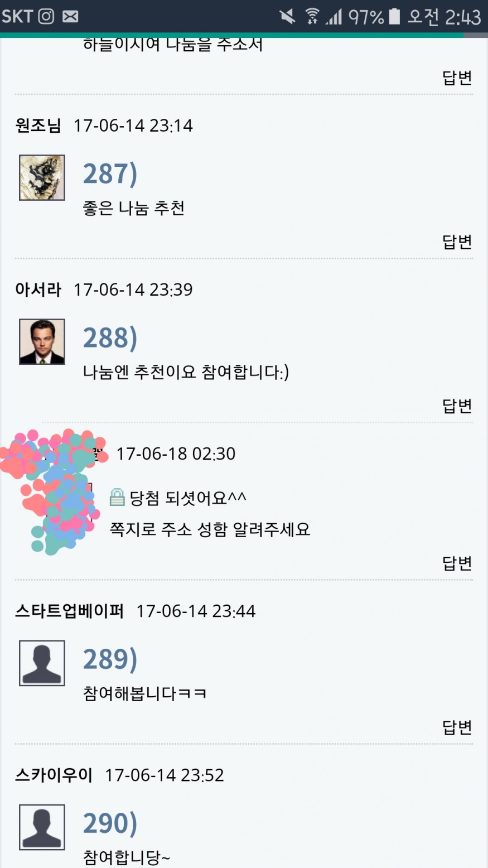
Task: Tap the mail envelope notification icon
Action: tap(70, 16)
